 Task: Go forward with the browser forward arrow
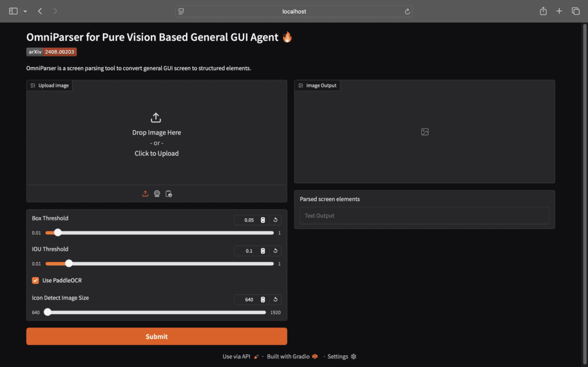[55, 11]
